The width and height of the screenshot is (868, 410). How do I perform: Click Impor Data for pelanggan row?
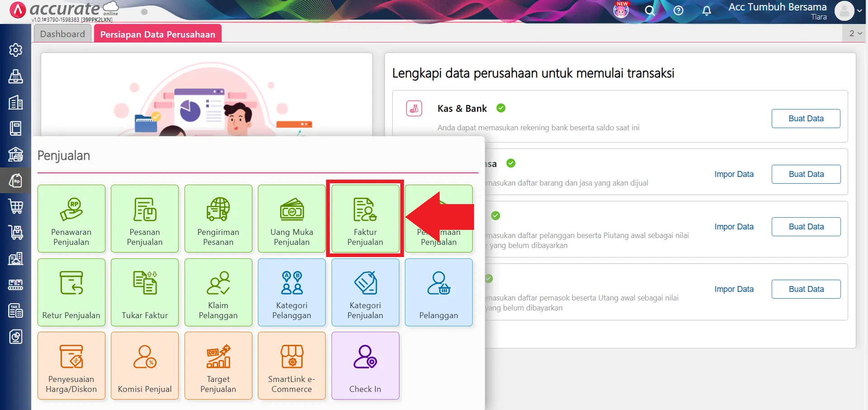coord(734,227)
